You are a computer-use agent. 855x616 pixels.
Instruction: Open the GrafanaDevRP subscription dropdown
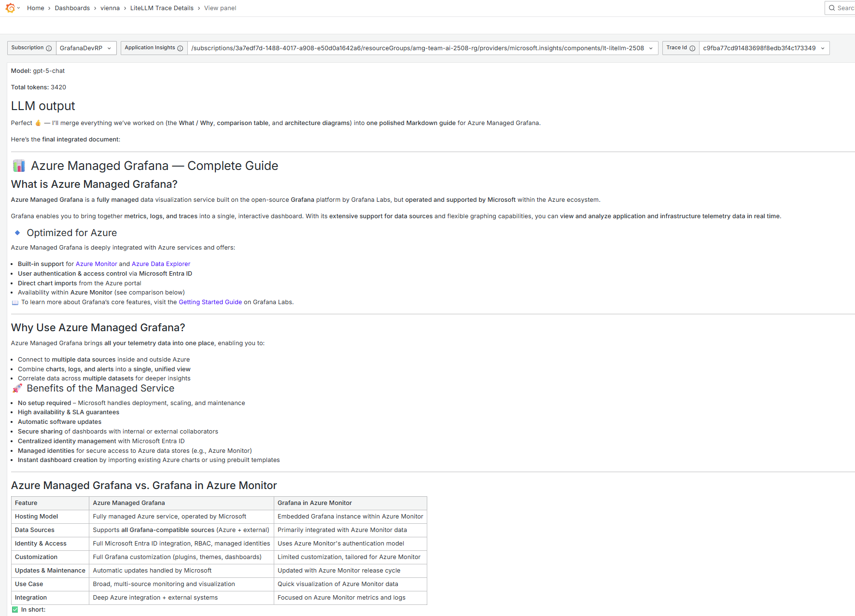[86, 48]
